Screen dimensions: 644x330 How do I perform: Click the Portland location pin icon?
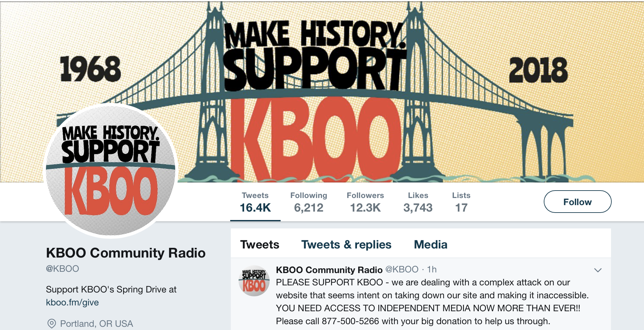tap(51, 324)
